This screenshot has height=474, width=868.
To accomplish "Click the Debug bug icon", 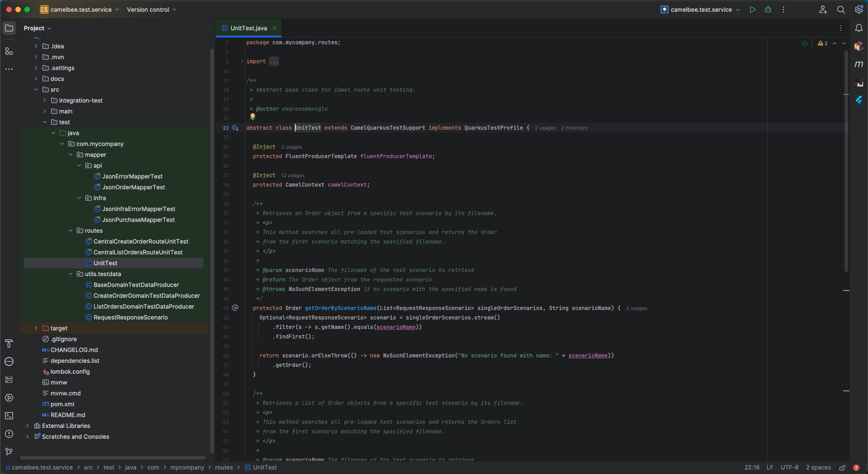I will 768,9.
